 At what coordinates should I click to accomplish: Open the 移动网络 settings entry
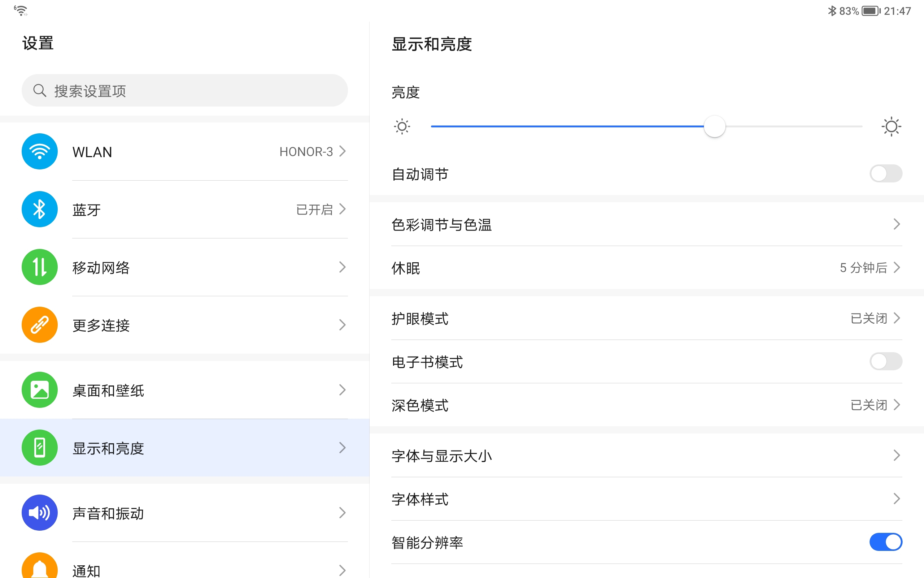point(185,267)
